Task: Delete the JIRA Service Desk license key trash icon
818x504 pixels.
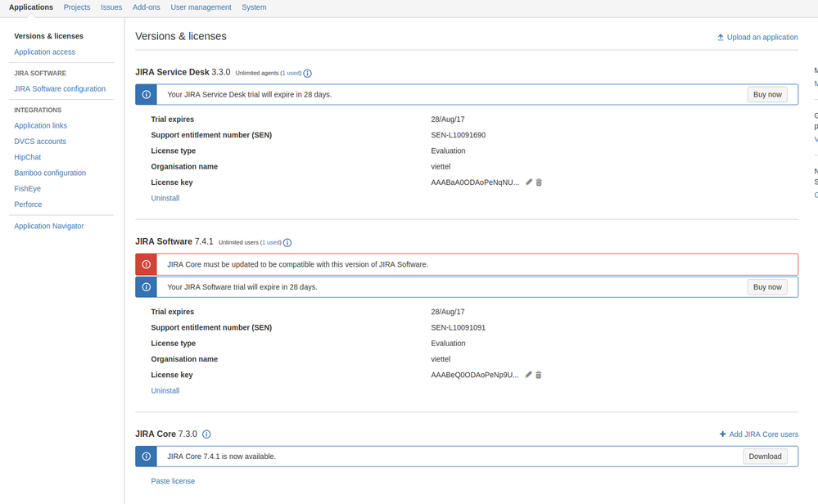Action: 539,182
